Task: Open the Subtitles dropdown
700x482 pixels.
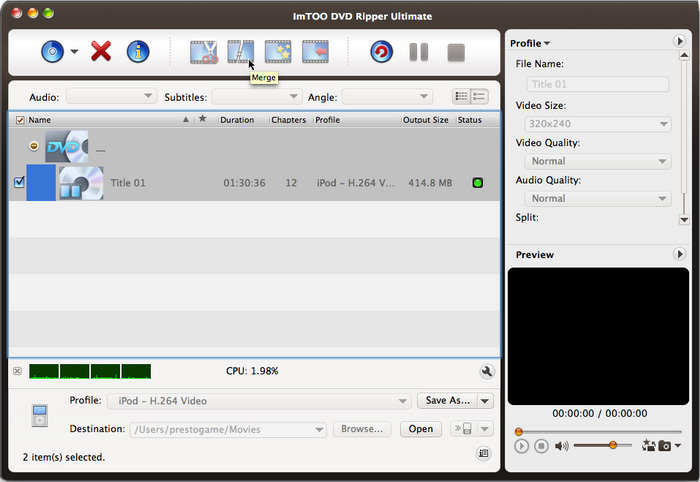Action: pos(257,96)
